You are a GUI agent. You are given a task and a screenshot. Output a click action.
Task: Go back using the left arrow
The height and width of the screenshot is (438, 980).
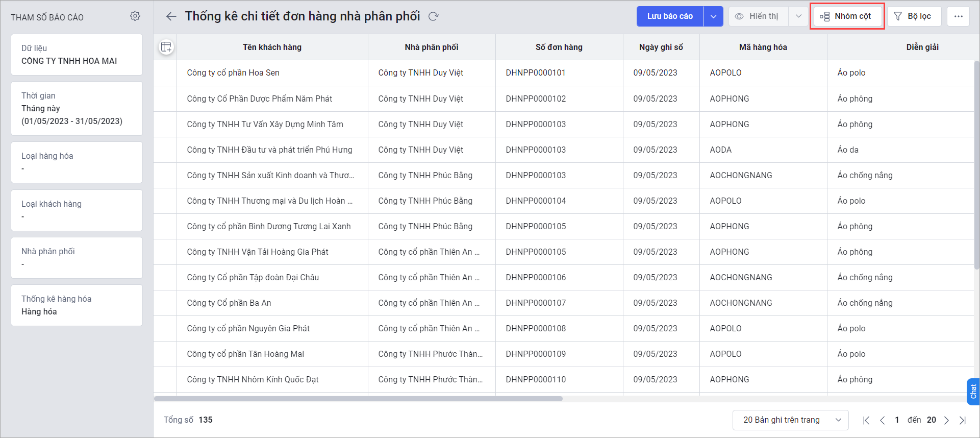pos(171,16)
